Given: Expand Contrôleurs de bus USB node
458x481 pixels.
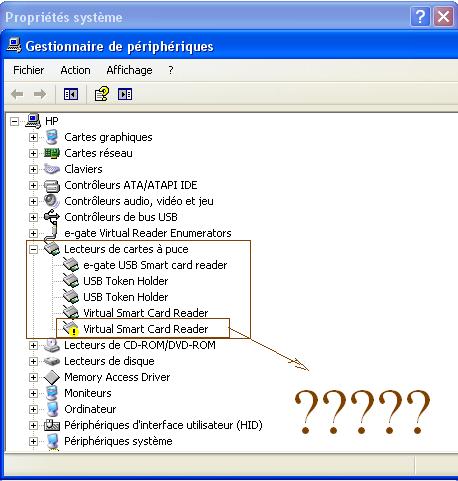Looking at the screenshot, I should coord(33,217).
